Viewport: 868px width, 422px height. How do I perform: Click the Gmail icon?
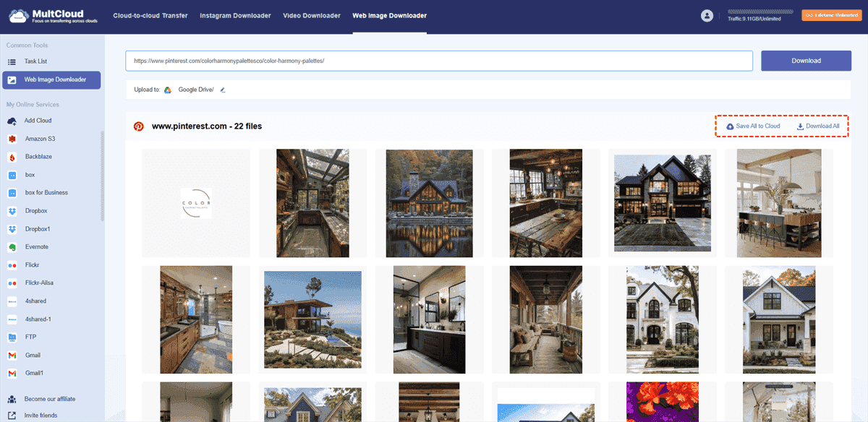(12, 356)
